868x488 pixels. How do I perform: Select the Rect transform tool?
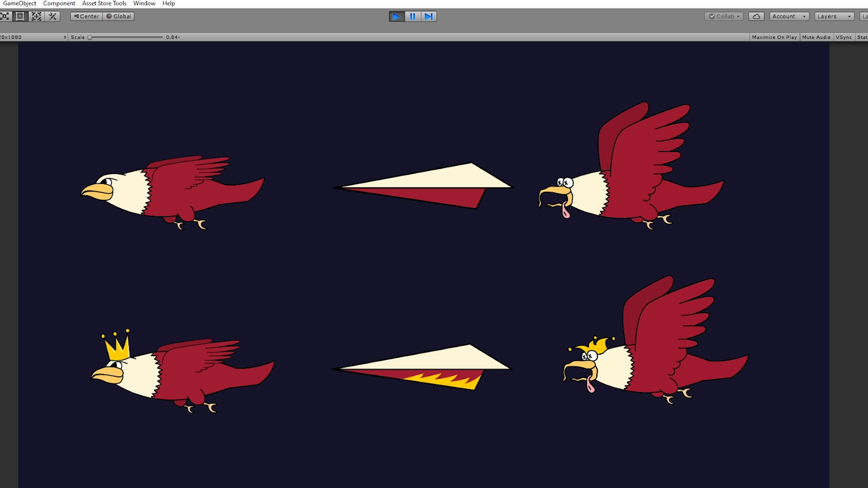coord(20,16)
